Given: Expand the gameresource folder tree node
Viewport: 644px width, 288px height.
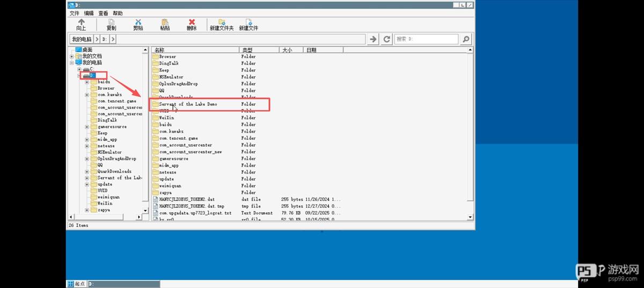Looking at the screenshot, I should 87,127.
